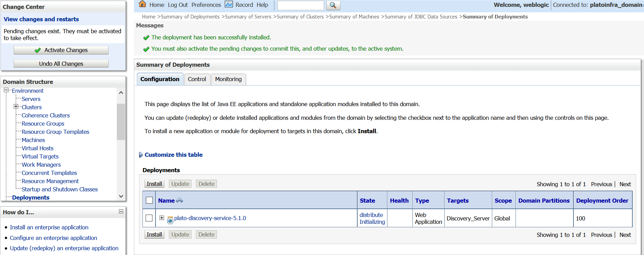The width and height of the screenshot is (644, 255).
Task: Open Preferences from top menu
Action: [206, 5]
